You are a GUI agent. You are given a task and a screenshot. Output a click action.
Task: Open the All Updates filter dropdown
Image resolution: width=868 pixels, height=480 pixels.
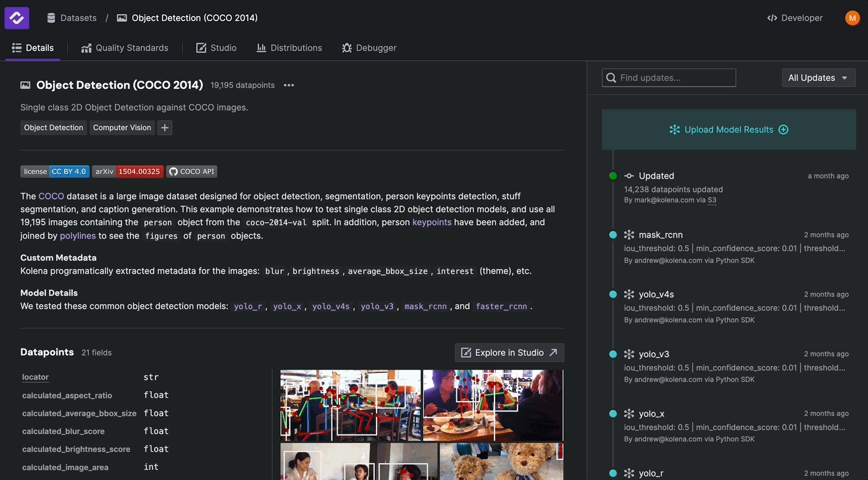(x=819, y=77)
